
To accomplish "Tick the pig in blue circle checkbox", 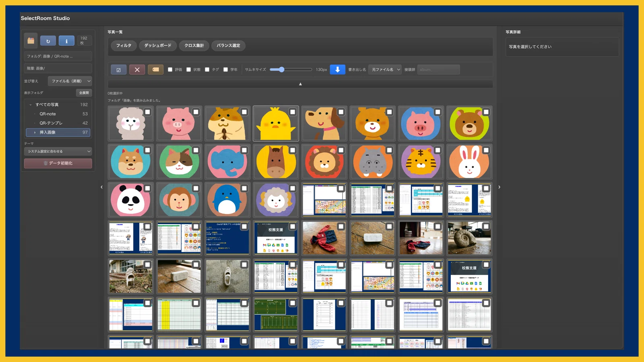I will click(x=438, y=112).
